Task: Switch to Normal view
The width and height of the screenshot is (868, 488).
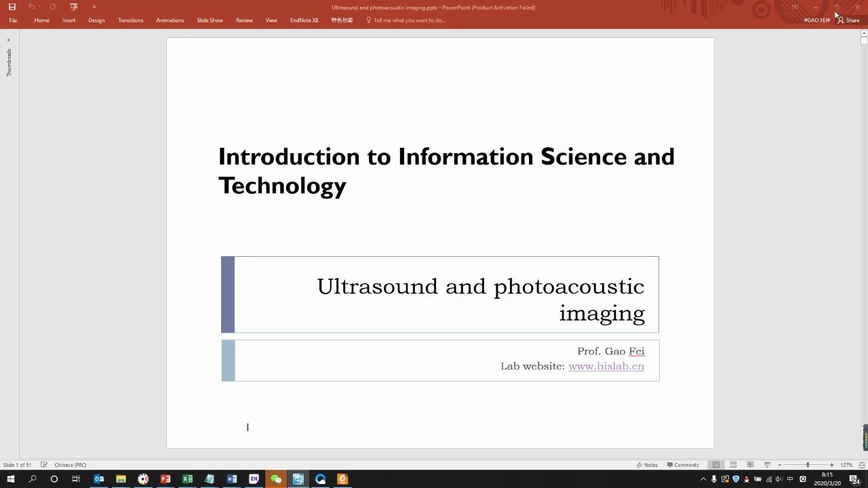Action: (x=716, y=465)
